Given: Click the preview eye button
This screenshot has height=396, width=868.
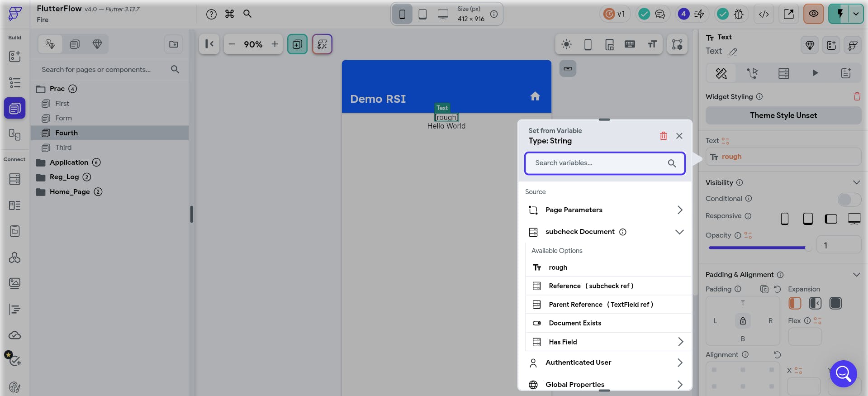Looking at the screenshot, I should pyautogui.click(x=813, y=14).
